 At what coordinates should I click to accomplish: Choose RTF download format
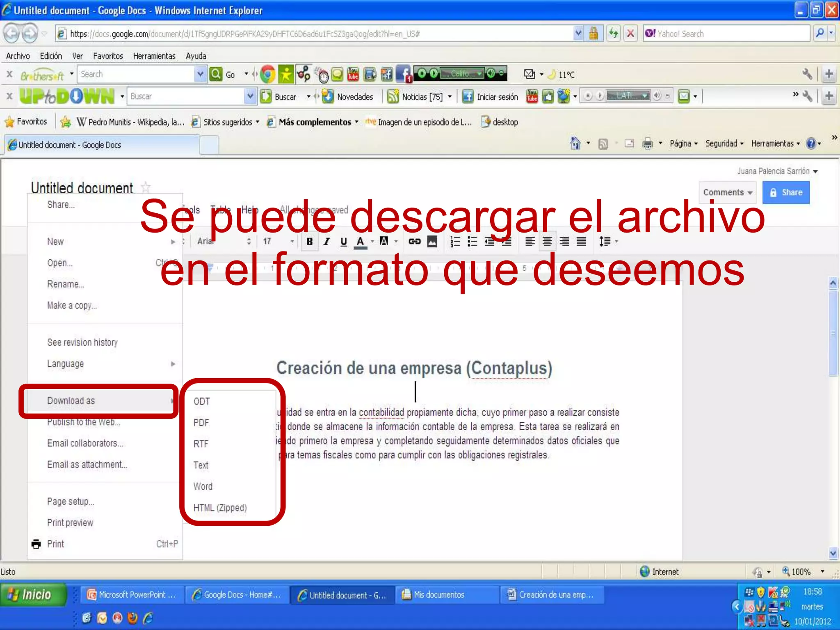pyautogui.click(x=201, y=444)
